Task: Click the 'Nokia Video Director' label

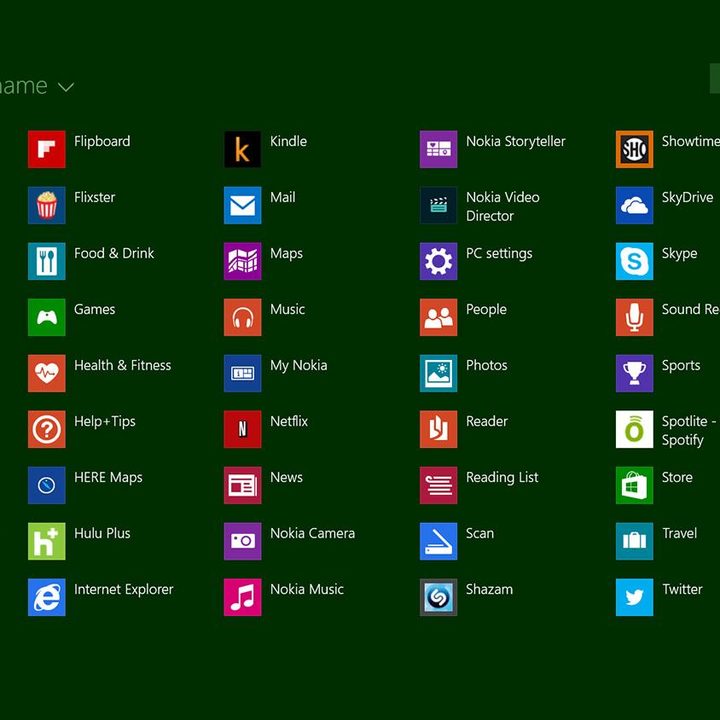Action: [503, 207]
